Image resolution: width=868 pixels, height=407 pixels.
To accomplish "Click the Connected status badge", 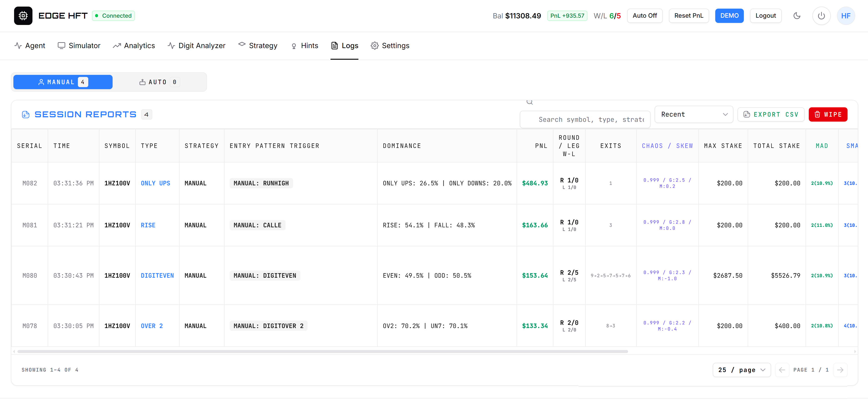I will [x=113, y=16].
